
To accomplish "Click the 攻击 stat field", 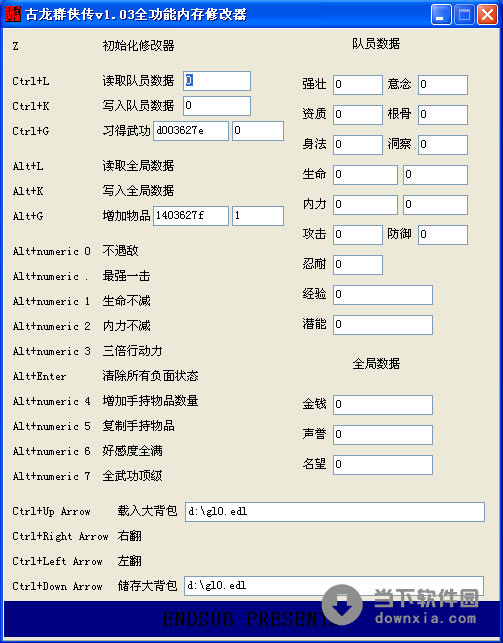I will tap(358, 235).
